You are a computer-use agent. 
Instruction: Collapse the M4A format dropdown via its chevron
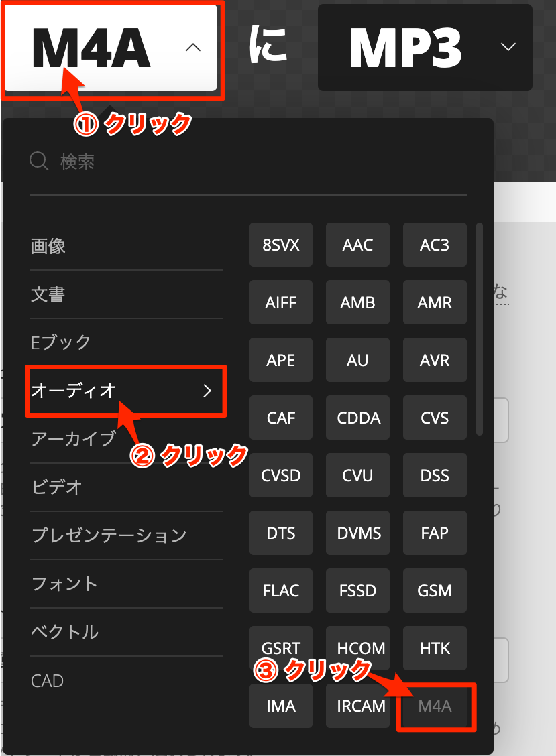(193, 48)
